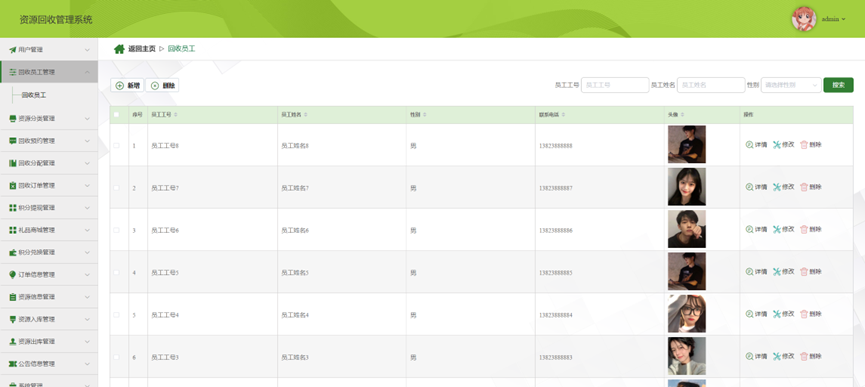Viewport: 865px width, 387px height.
Task: Click the 资源出库管理 person icon
Action: click(13, 341)
